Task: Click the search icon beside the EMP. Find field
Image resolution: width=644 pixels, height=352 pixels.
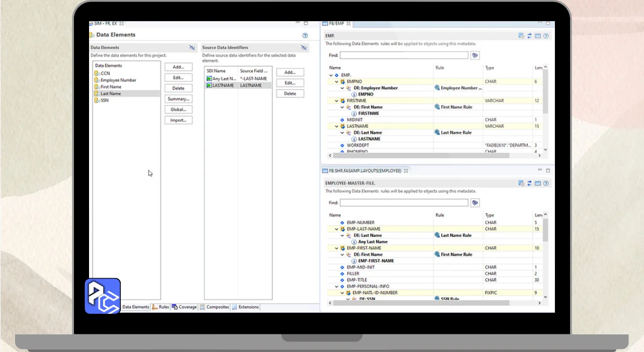Action: click(x=474, y=55)
